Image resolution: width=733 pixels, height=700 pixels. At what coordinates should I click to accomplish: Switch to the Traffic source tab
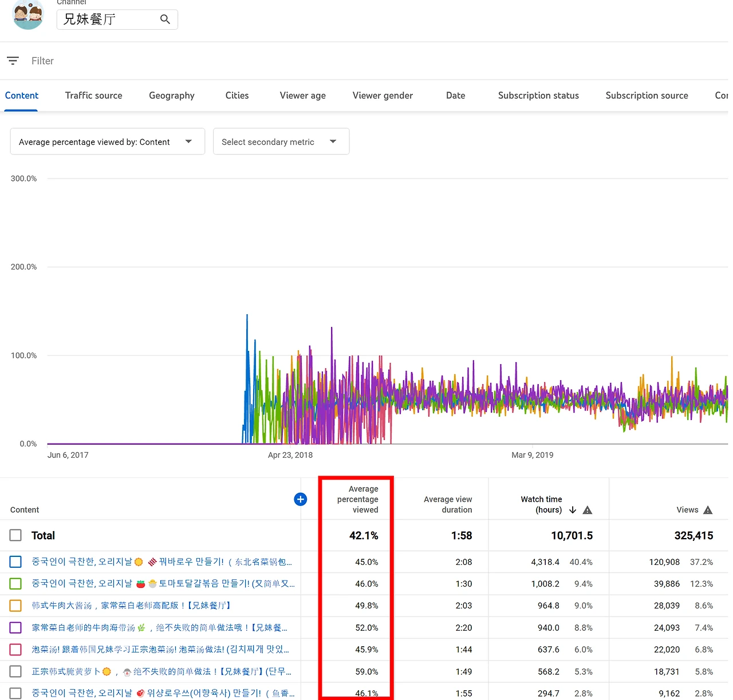(x=94, y=96)
